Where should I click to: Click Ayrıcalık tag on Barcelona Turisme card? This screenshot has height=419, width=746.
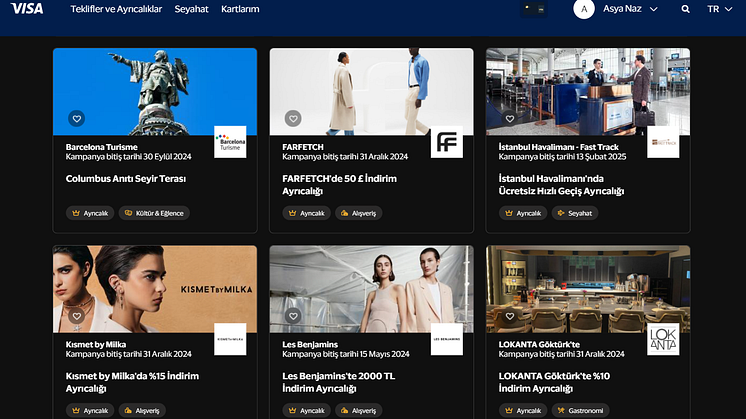point(90,213)
